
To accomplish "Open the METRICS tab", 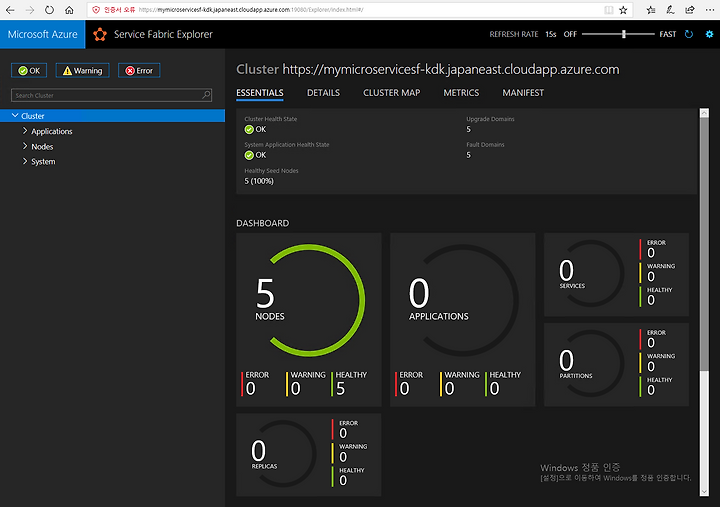I will [x=461, y=93].
